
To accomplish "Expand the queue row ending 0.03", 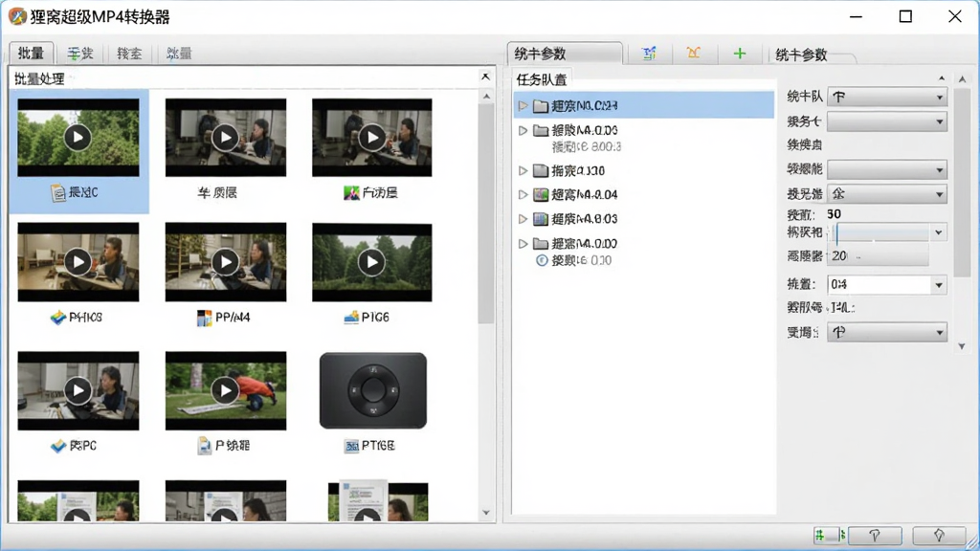I will point(523,219).
